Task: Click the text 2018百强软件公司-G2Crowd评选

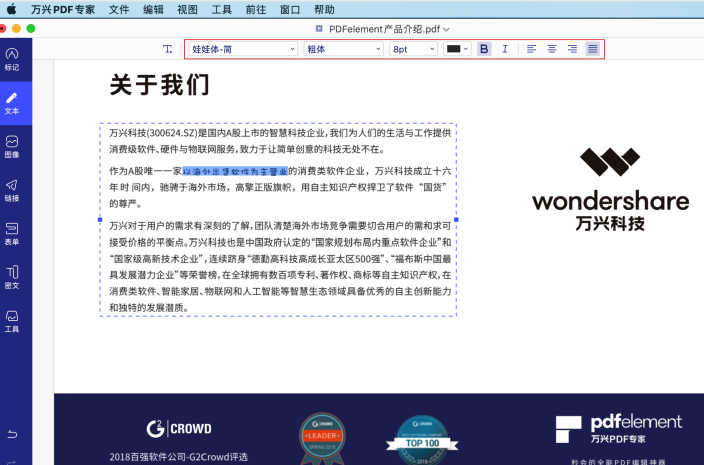Action: click(178, 457)
